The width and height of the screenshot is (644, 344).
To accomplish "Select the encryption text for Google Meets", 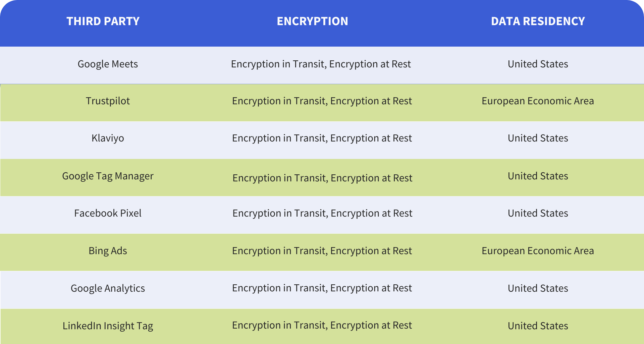I will click(321, 64).
